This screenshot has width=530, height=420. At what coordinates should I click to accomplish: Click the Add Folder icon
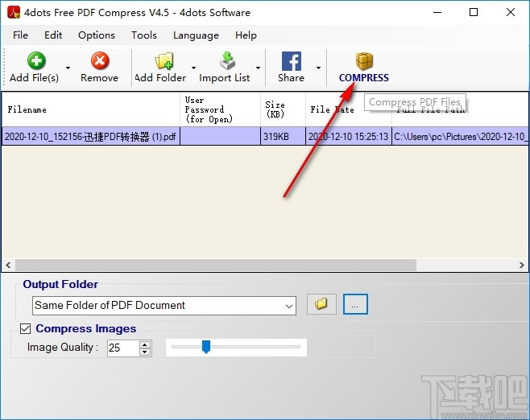(164, 61)
